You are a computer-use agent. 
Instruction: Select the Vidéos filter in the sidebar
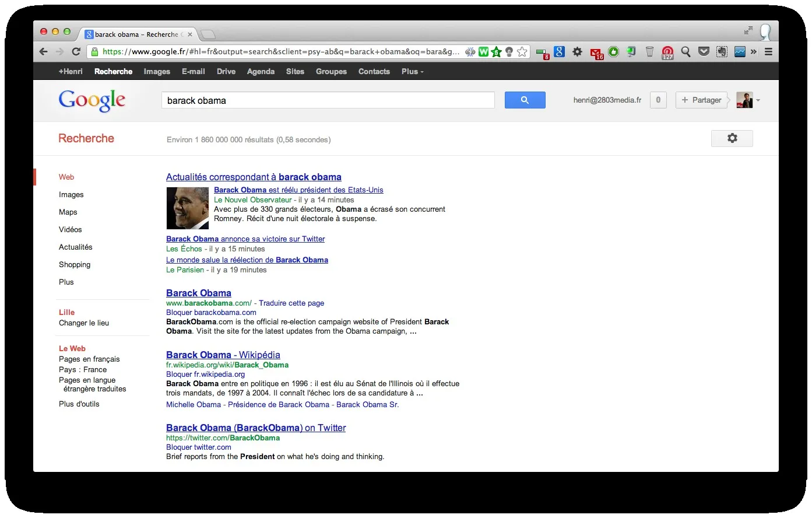point(71,230)
